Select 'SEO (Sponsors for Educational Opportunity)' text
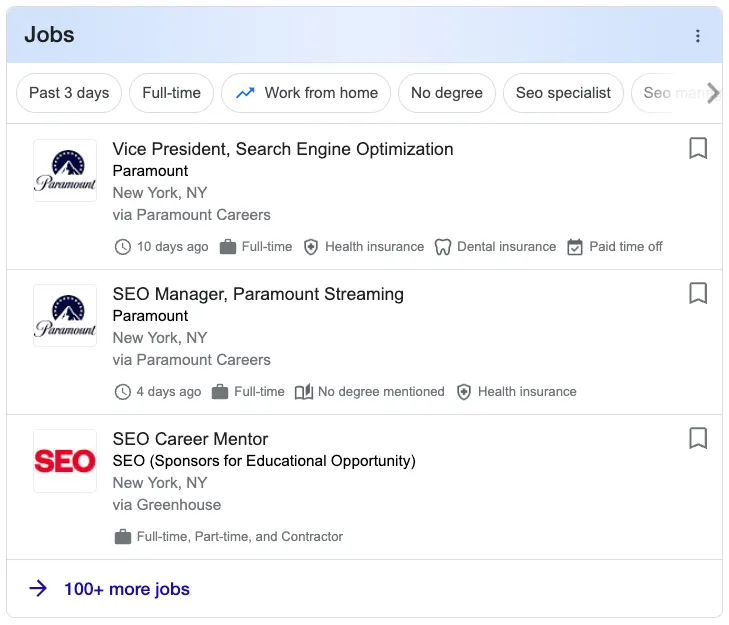This screenshot has width=729, height=625. pyautogui.click(x=264, y=461)
